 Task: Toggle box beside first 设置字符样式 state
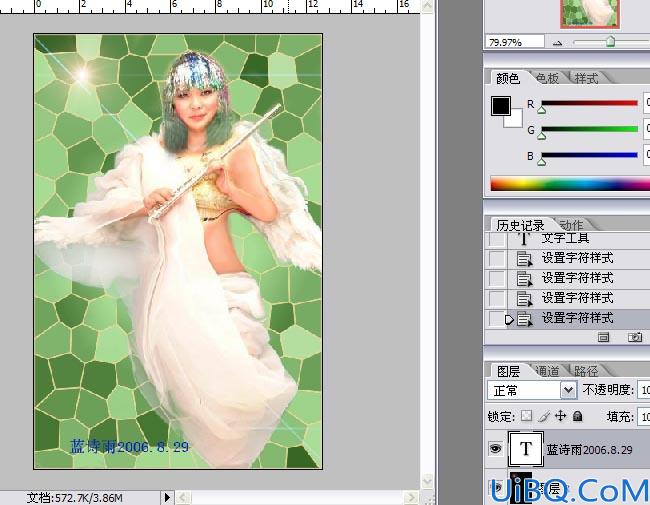[497, 259]
